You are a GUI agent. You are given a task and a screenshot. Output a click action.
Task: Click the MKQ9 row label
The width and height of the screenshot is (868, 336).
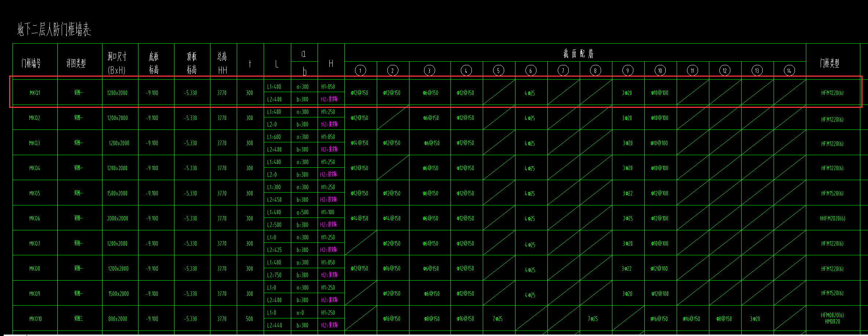(35, 294)
